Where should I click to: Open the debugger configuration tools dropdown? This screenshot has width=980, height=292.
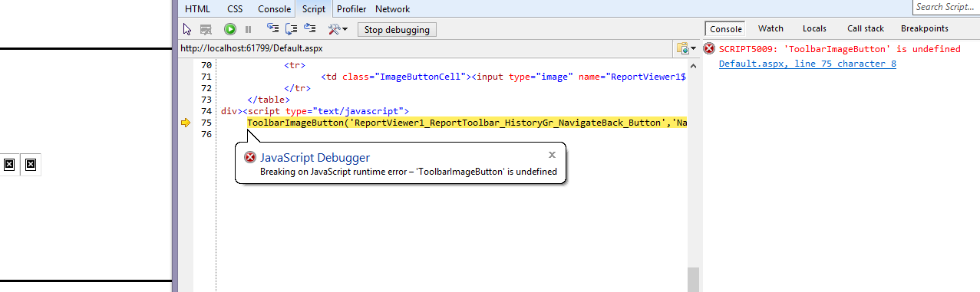(x=338, y=29)
